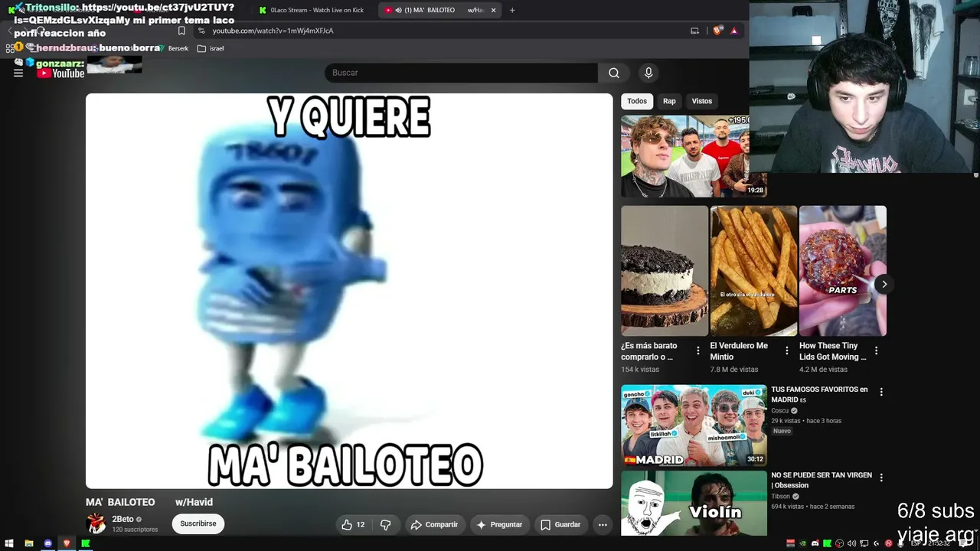Click the main video player
This screenshot has width=980, height=551.
(349, 291)
